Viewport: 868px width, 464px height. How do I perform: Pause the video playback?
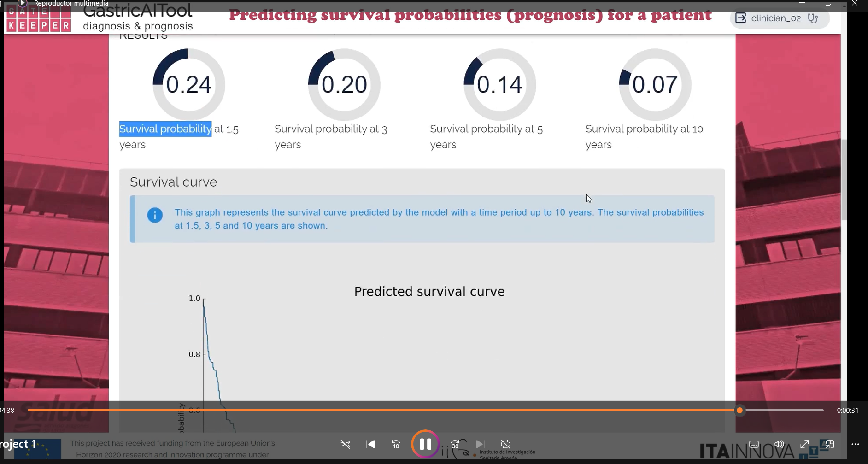425,444
